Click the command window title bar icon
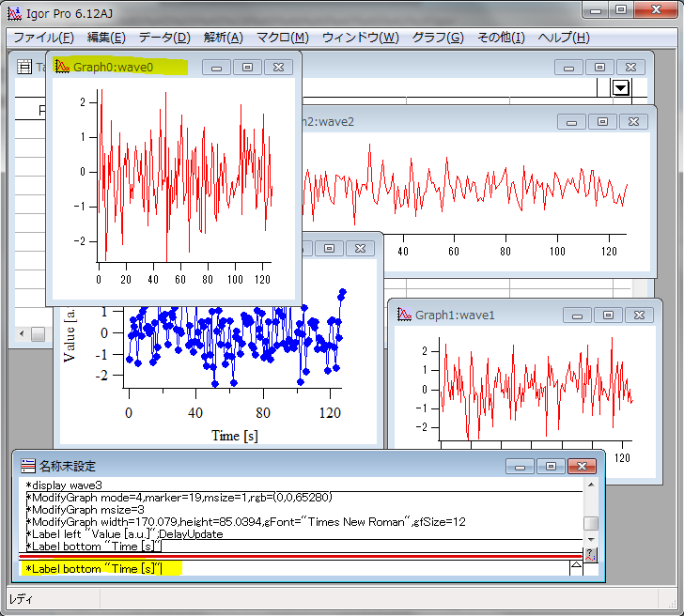The image size is (684, 616). pyautogui.click(x=27, y=466)
